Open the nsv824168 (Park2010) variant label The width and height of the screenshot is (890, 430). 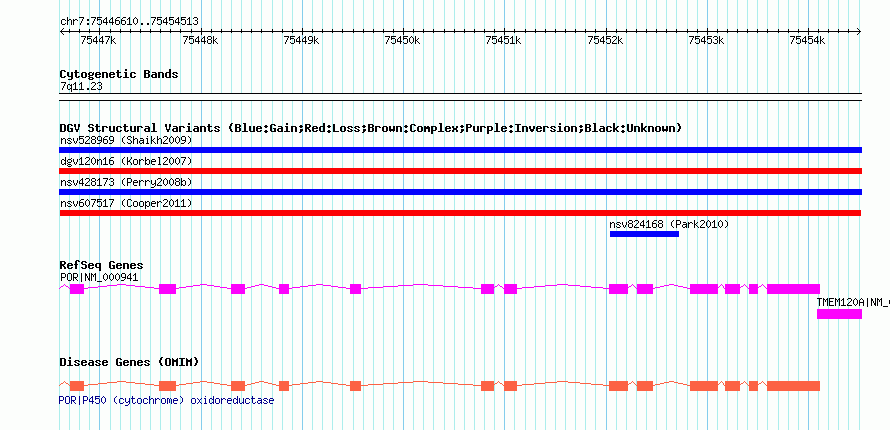[669, 224]
